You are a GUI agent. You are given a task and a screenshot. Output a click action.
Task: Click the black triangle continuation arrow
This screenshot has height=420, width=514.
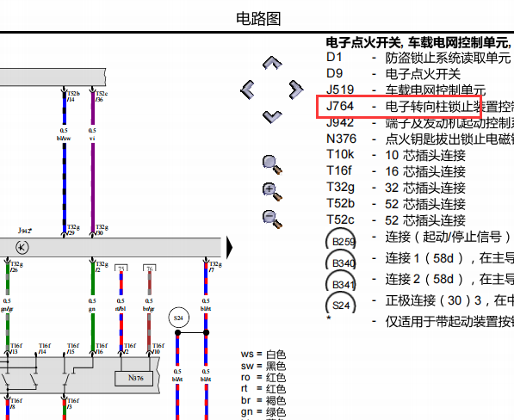click(x=230, y=247)
